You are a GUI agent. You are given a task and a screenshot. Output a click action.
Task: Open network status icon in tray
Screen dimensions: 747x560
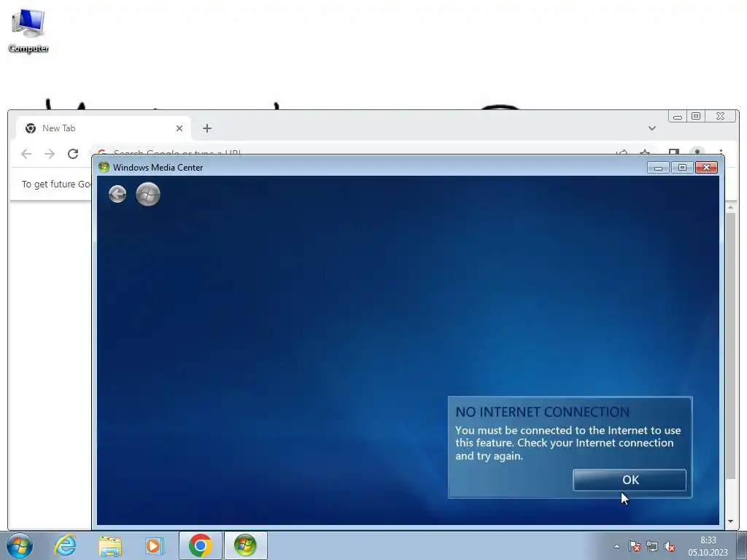coord(651,546)
